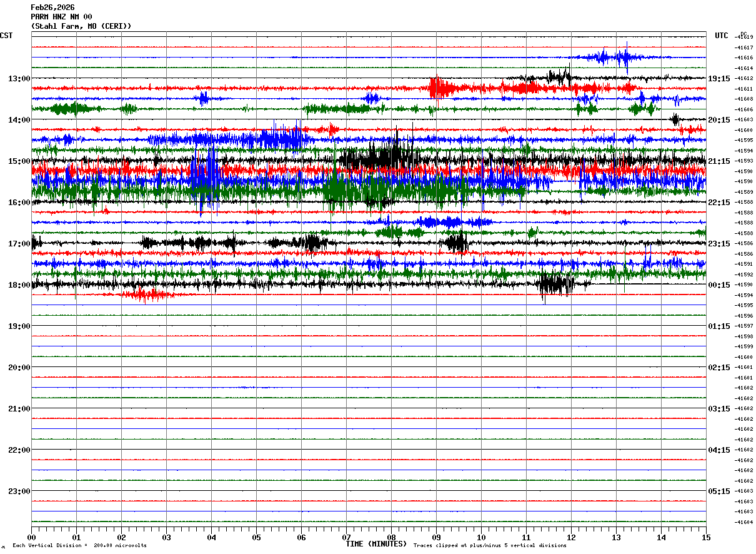
Task: Click the Feb26,2026 date header
Action: pos(52,8)
